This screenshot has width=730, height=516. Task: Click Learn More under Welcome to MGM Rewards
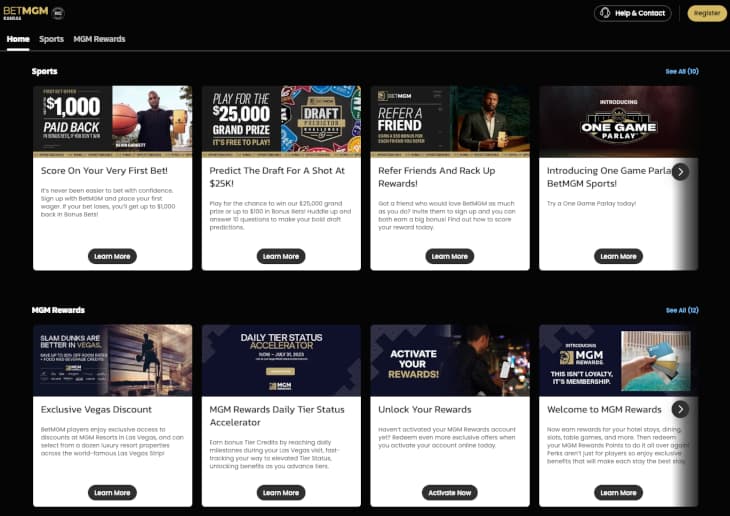tap(618, 493)
